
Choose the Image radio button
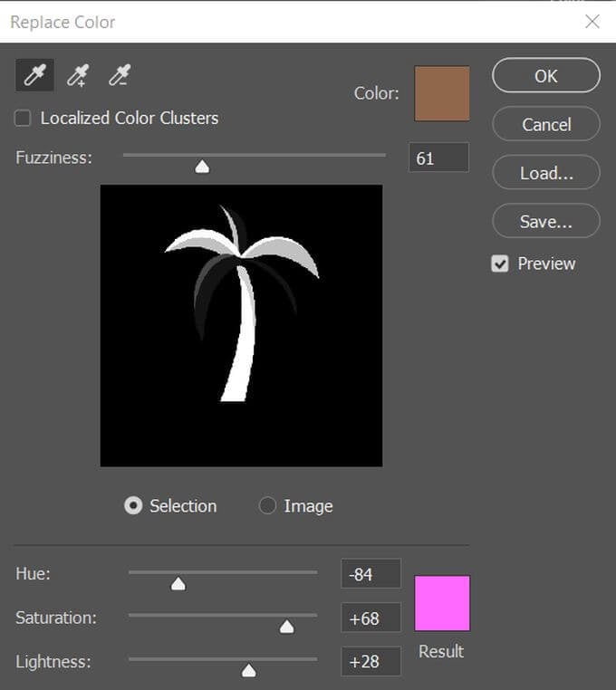(267, 505)
